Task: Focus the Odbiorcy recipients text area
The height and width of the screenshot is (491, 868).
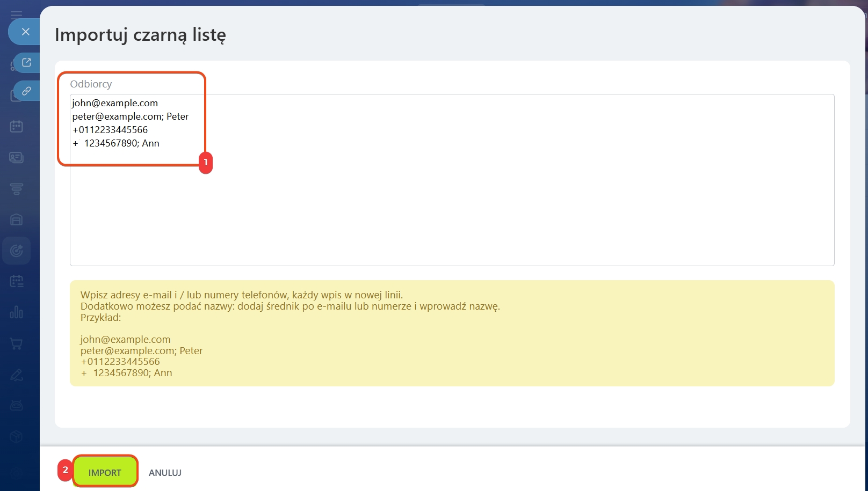Action: click(452, 180)
